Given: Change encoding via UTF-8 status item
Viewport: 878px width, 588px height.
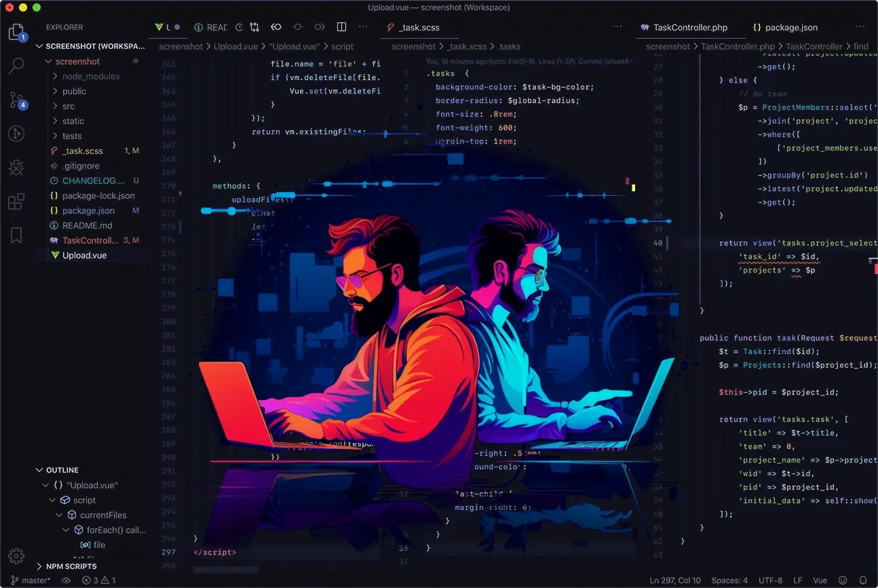Looking at the screenshot, I should 771,581.
